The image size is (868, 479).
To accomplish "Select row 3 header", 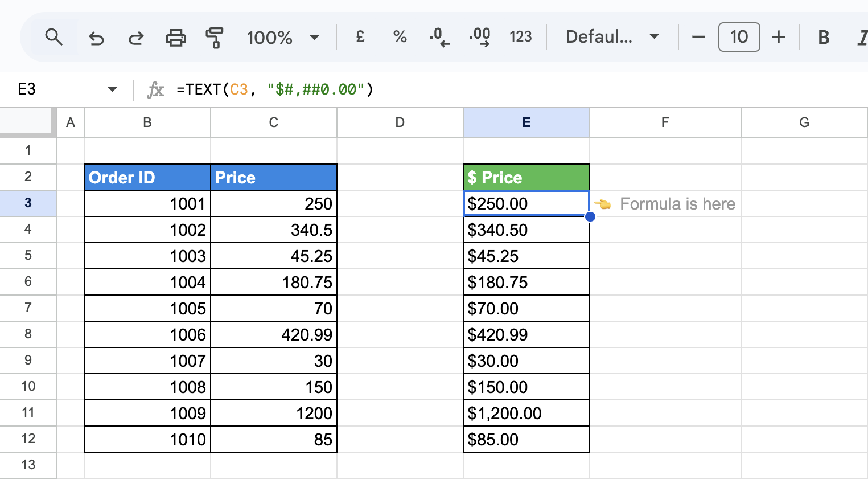I will 28,203.
